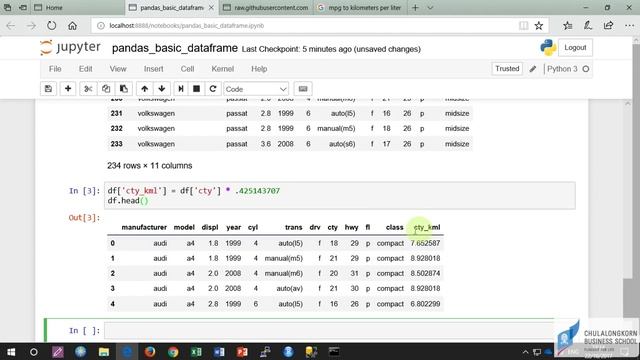The height and width of the screenshot is (360, 640).
Task: Restart the kernel circular arrow icon
Action: tap(213, 89)
